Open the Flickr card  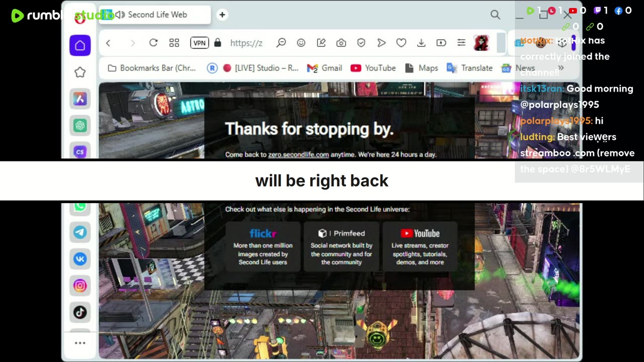tap(263, 246)
